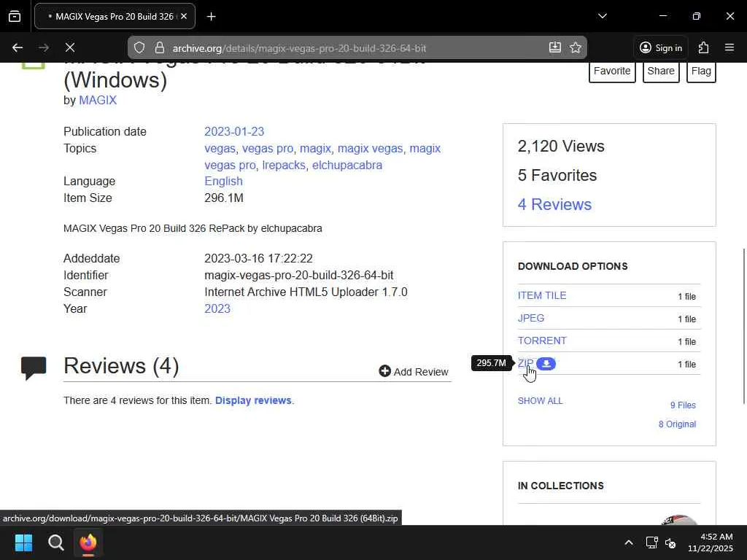The height and width of the screenshot is (560, 747).
Task: Open Windows Start menu
Action: click(23, 542)
